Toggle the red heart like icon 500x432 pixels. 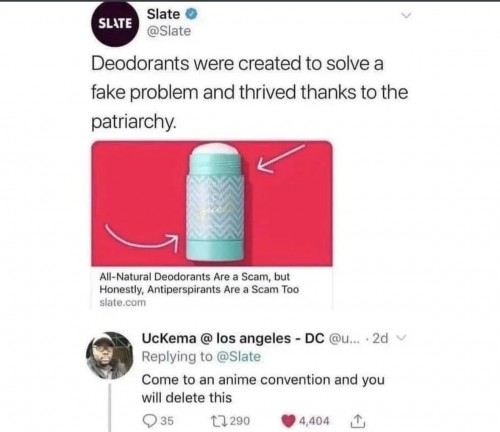(289, 421)
